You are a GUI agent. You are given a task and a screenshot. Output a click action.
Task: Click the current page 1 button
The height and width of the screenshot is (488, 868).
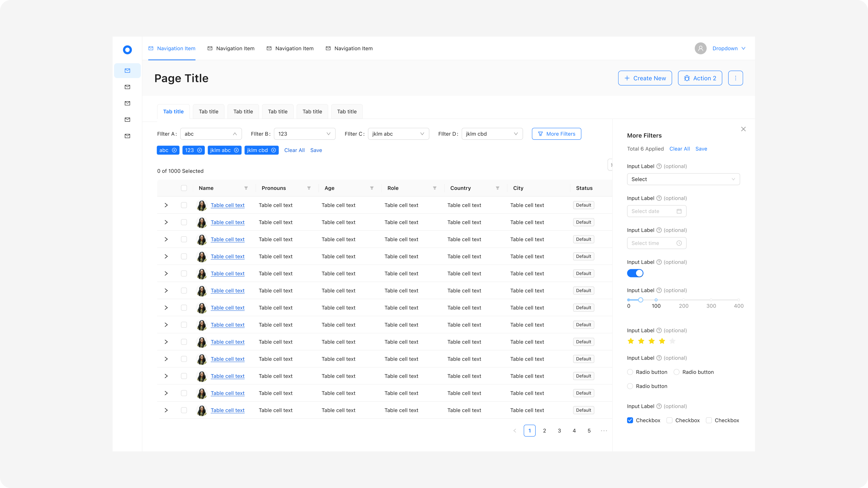pos(530,431)
